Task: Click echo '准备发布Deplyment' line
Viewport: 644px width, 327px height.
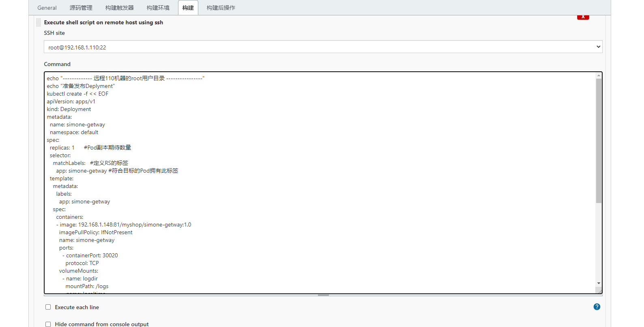Action: tap(81, 86)
